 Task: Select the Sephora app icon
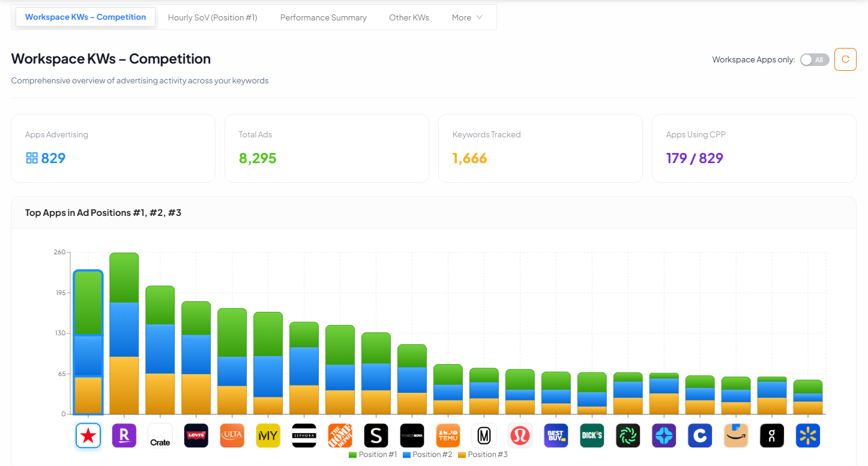(304, 436)
